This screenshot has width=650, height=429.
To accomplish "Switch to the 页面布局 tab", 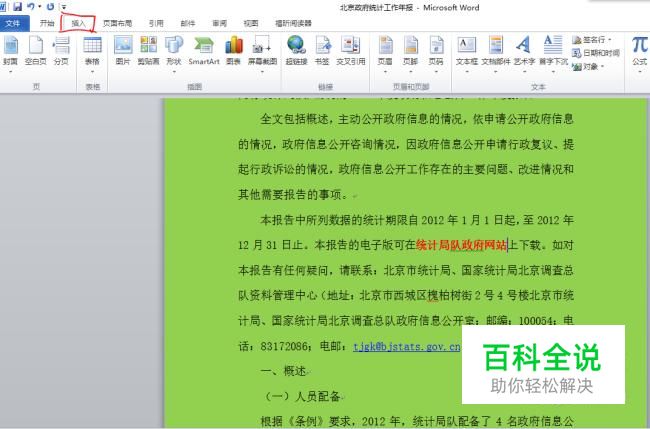I will coord(117,23).
